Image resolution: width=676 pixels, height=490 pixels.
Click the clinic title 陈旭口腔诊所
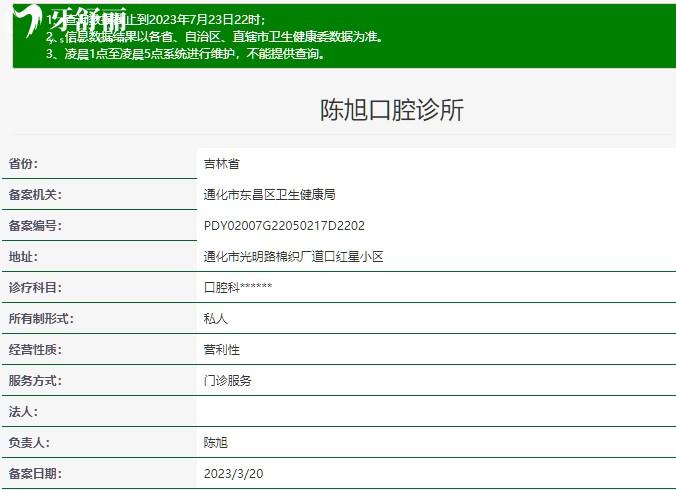pyautogui.click(x=391, y=110)
